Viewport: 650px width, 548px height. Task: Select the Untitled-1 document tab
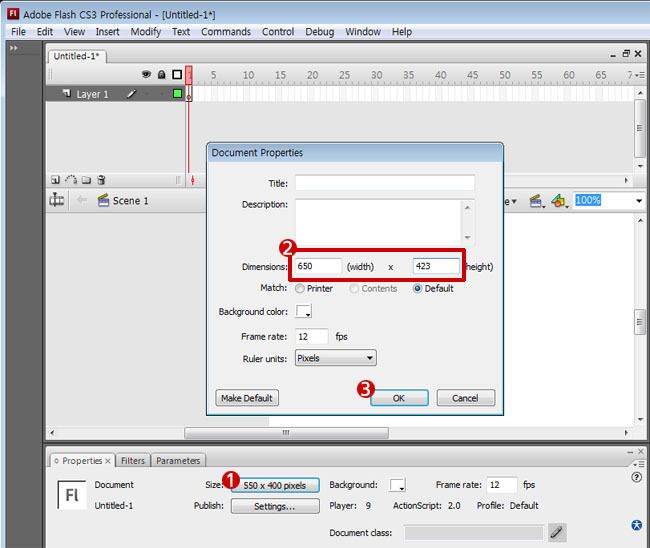[77, 56]
